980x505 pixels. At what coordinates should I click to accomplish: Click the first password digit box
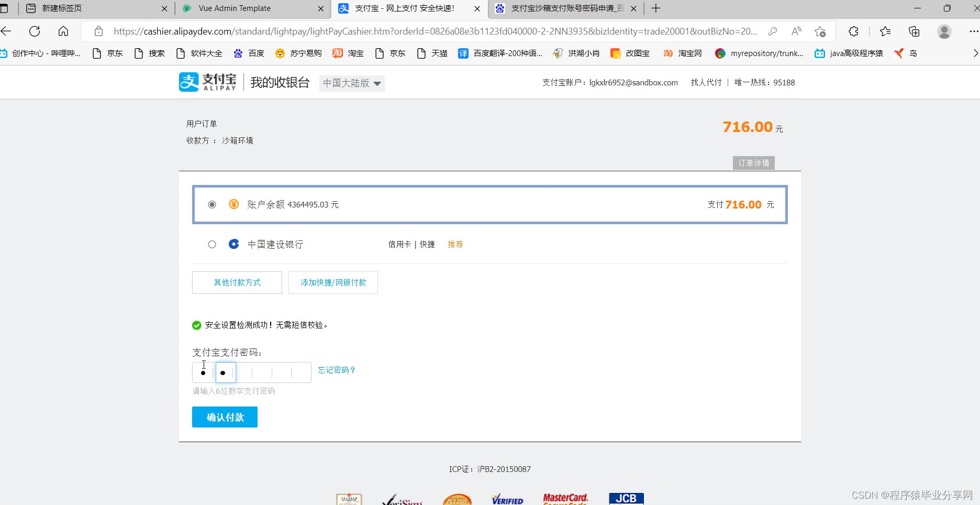pyautogui.click(x=203, y=372)
